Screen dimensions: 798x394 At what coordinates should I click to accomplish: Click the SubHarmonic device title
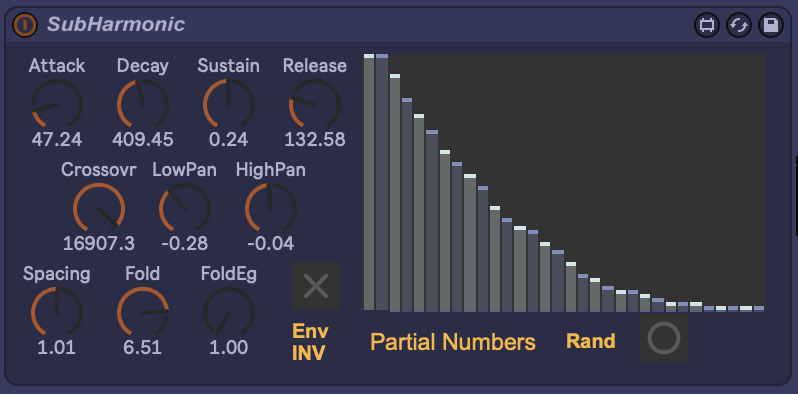pyautogui.click(x=116, y=24)
